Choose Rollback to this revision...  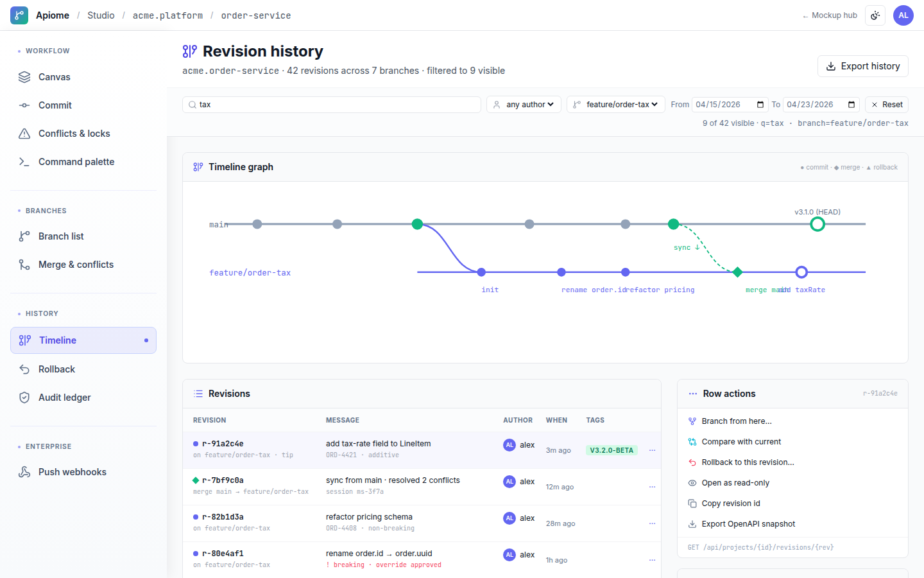pyautogui.click(x=792, y=462)
